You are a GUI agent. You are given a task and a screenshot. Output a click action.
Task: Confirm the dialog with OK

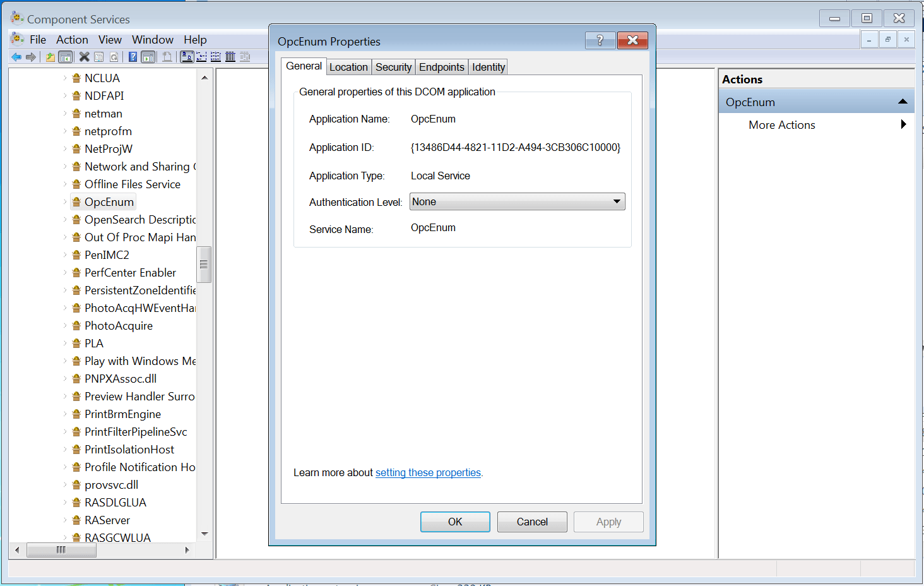(455, 522)
